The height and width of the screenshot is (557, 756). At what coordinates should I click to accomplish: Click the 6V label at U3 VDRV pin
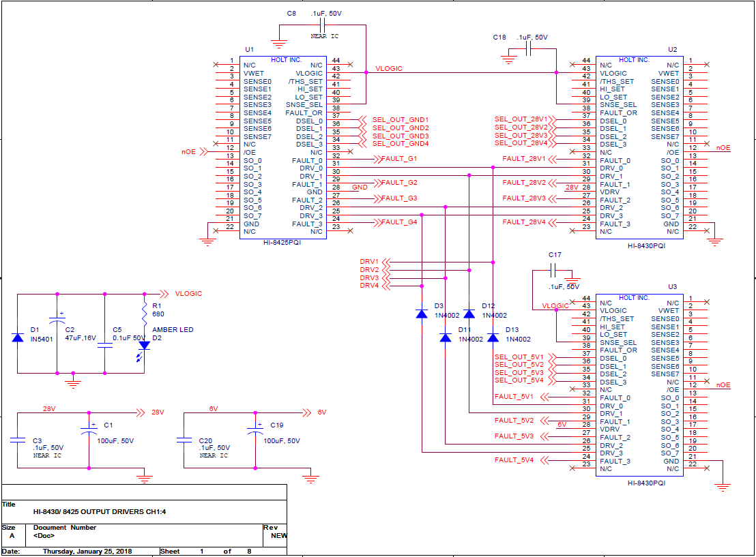click(562, 425)
